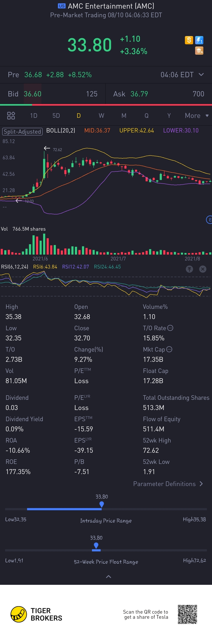212x644 pixels.
Task: Tap the Flow of Equity value 511.4M
Action: (154, 429)
